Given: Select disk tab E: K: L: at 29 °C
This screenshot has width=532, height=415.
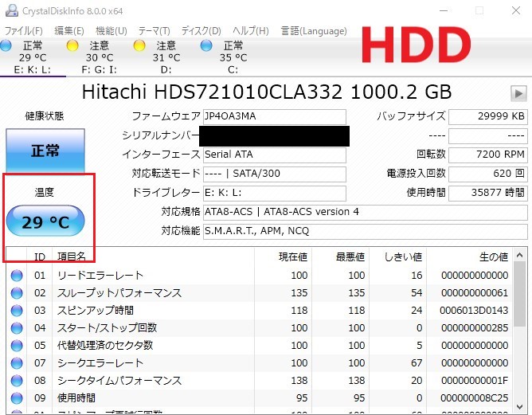Looking at the screenshot, I should [x=33, y=57].
